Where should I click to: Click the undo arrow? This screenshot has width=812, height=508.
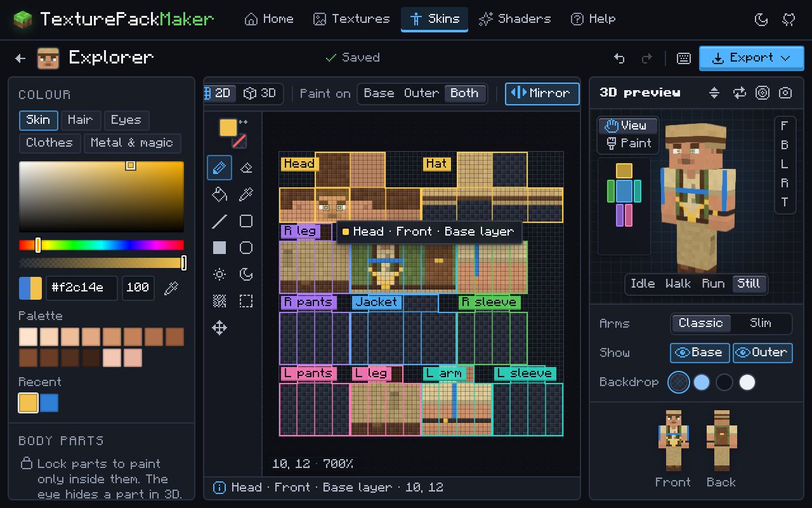(x=619, y=58)
